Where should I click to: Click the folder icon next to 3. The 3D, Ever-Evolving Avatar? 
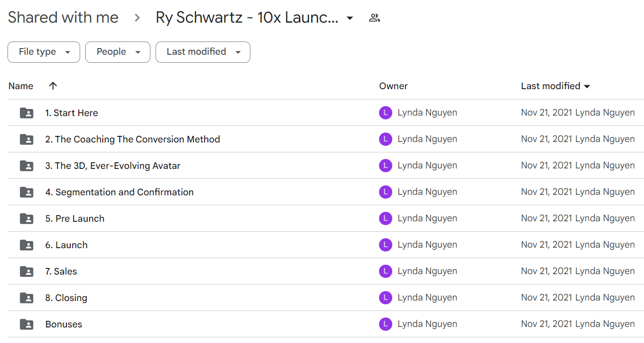(26, 166)
